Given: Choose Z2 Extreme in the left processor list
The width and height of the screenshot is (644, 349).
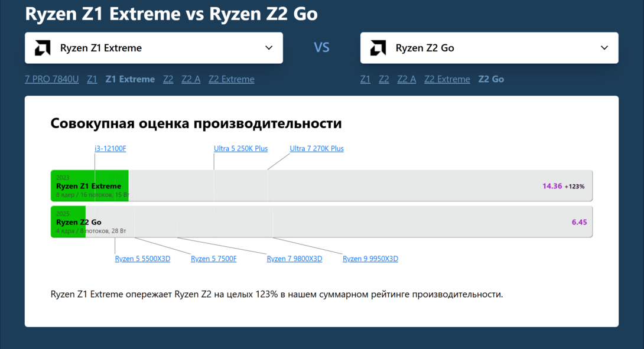Looking at the screenshot, I should tap(231, 79).
